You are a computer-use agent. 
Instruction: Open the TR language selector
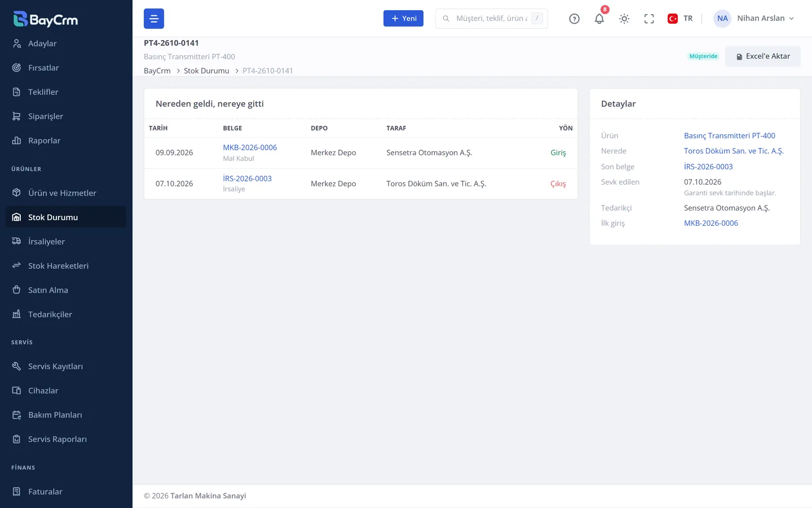pos(680,19)
